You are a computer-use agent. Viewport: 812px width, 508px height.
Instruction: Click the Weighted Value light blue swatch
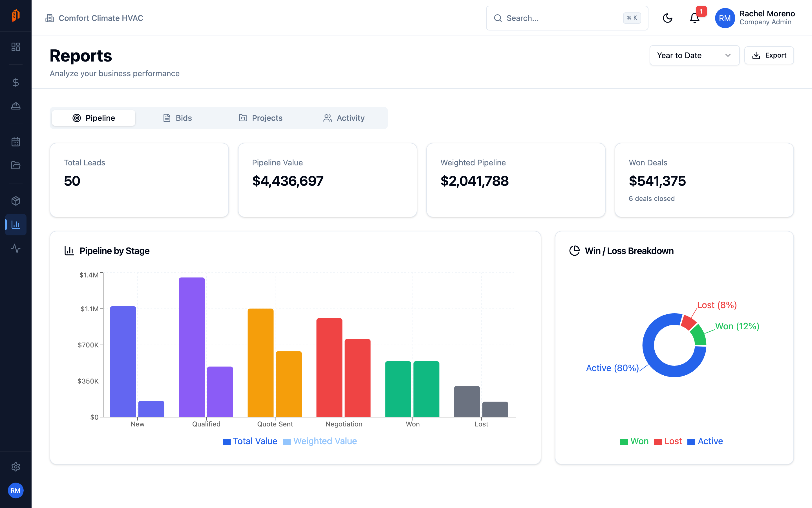287,442
